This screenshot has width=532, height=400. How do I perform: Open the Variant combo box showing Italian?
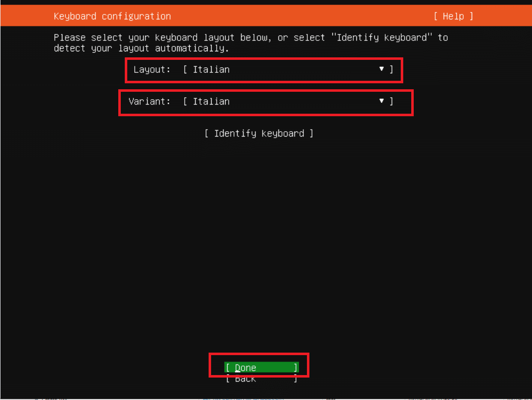[x=288, y=101]
